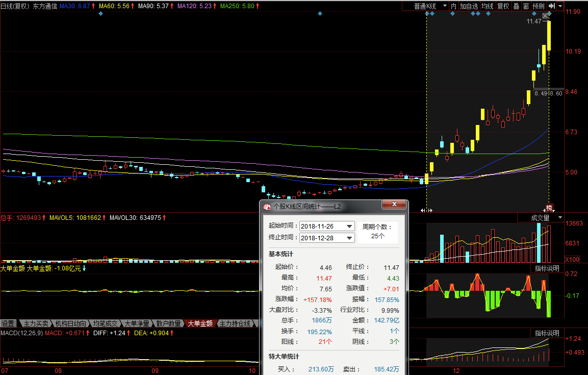Switch to the 散户数量 indicator tab
This screenshot has width=588, height=375.
(x=168, y=323)
